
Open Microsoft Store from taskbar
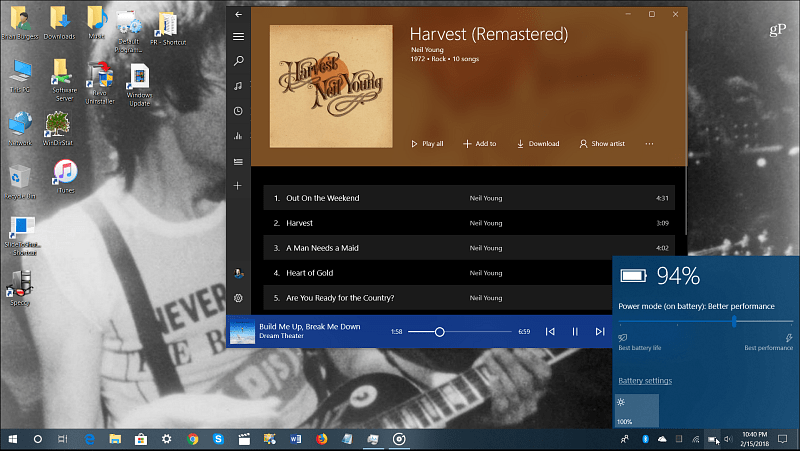click(141, 439)
